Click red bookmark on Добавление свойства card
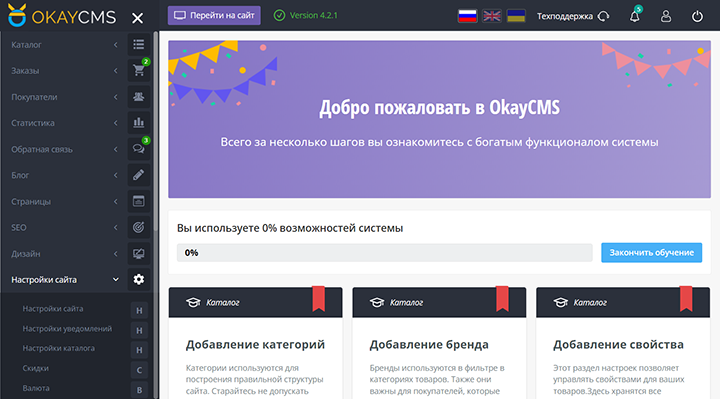This screenshot has height=399, width=720. tap(686, 299)
